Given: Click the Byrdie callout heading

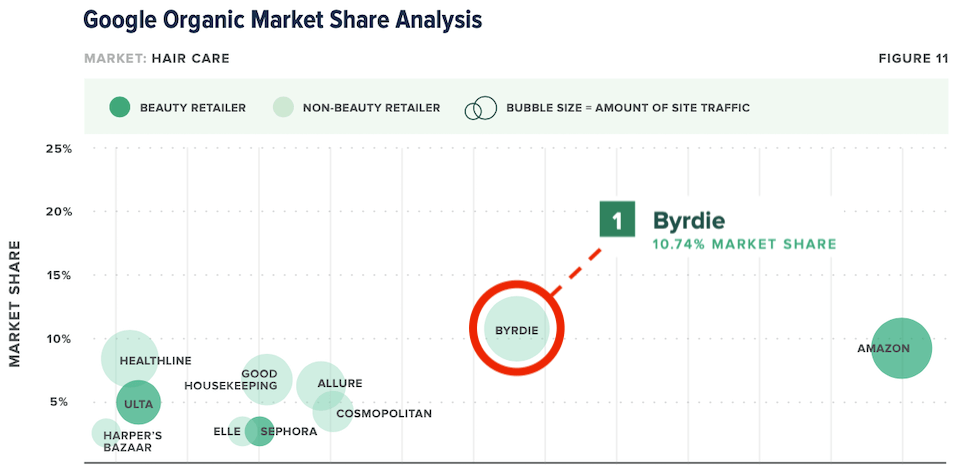Looking at the screenshot, I should pos(689,220).
